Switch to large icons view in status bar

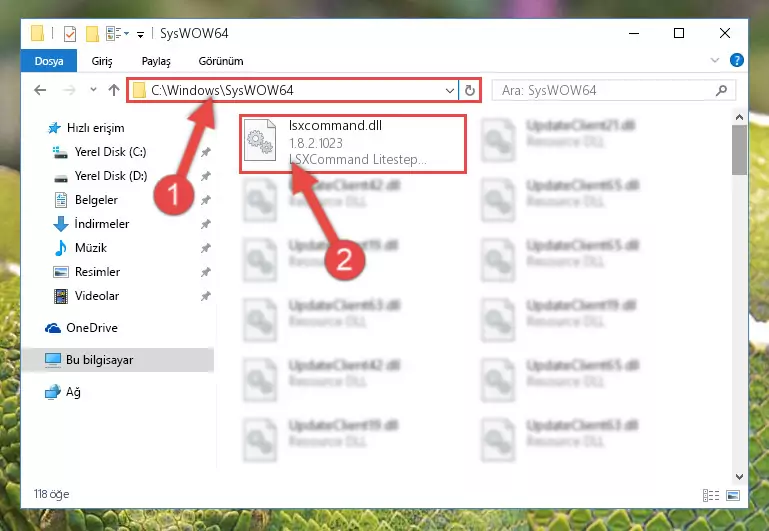click(733, 496)
